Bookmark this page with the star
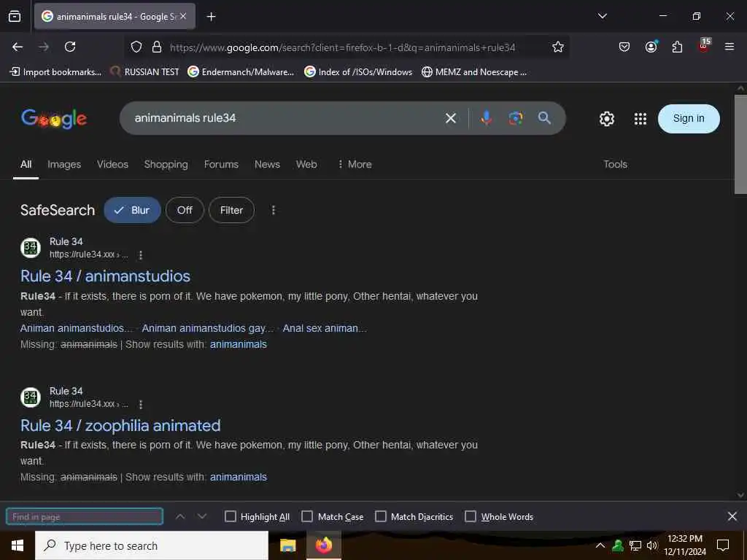The image size is (747, 560). coord(558,47)
